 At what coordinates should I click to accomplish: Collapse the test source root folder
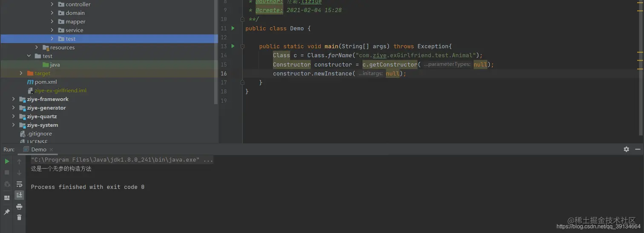point(29,56)
